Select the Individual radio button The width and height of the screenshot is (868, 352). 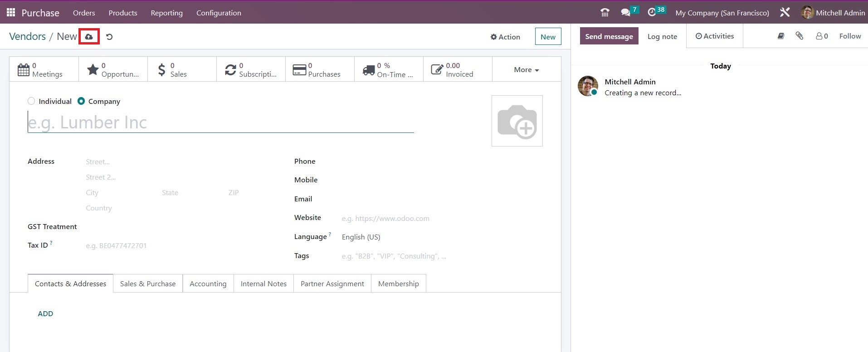[x=31, y=101]
